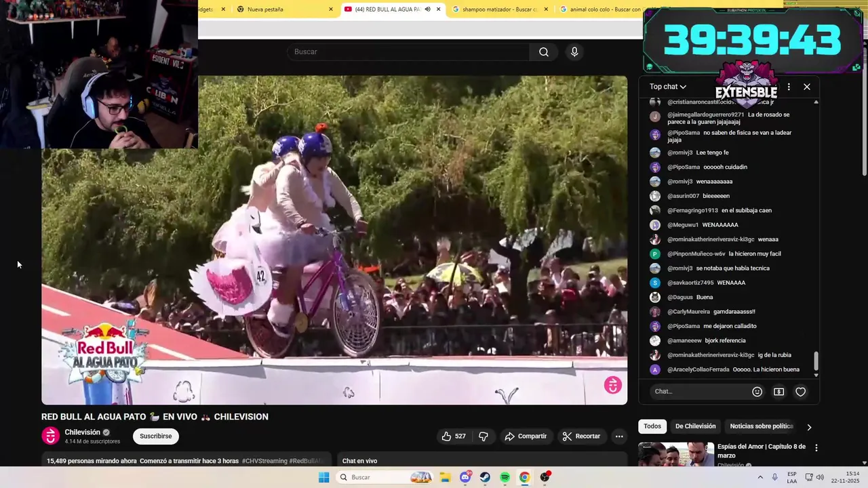Viewport: 868px width, 488px height.
Task: Click the Super Chat dollar icon in chat
Action: (779, 392)
